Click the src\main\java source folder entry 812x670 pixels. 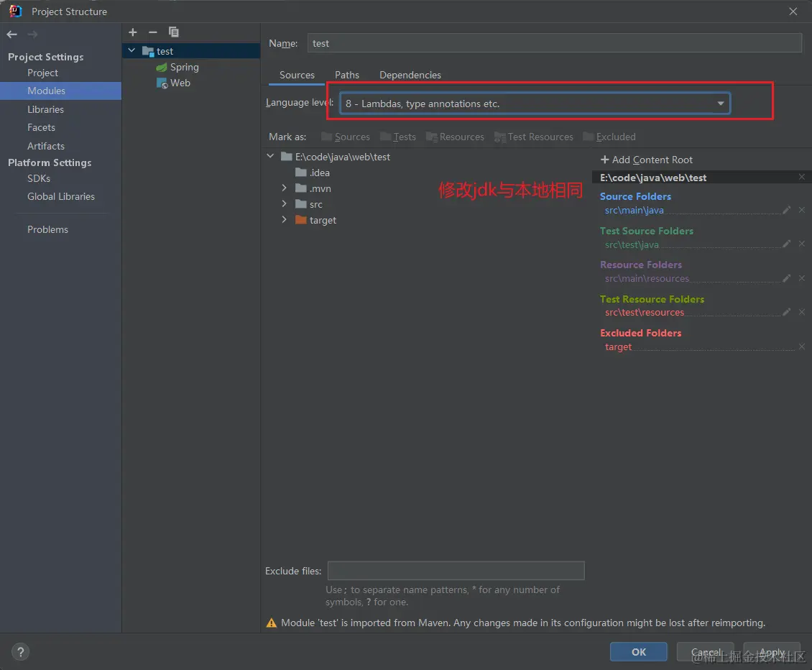tap(634, 210)
